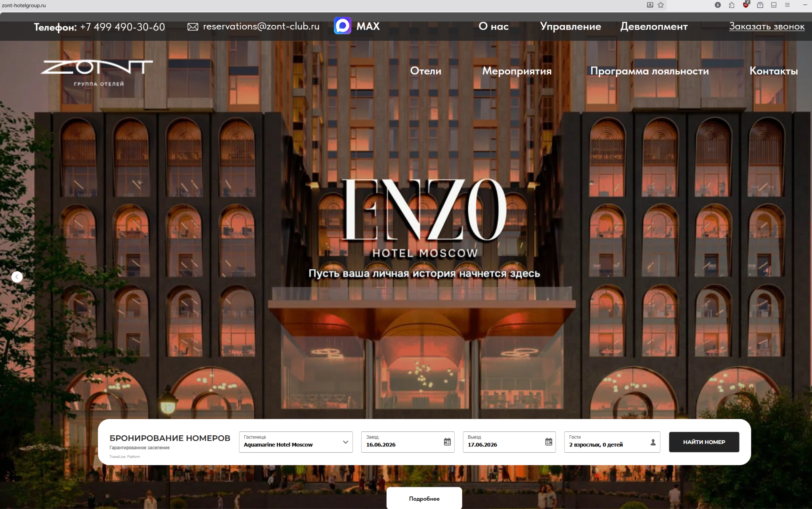
Task: Open the browser extensions puzzle icon
Action: 732,5
